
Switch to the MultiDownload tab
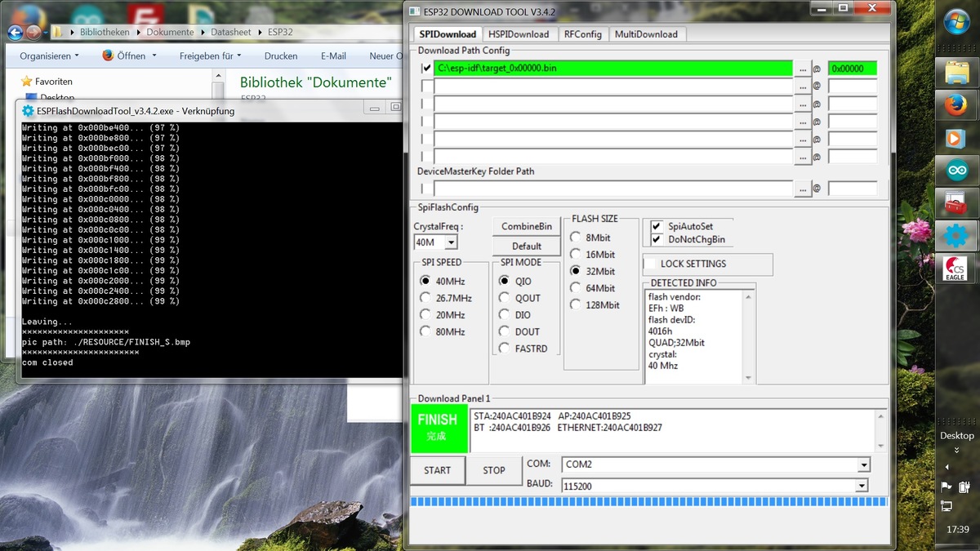pyautogui.click(x=646, y=34)
